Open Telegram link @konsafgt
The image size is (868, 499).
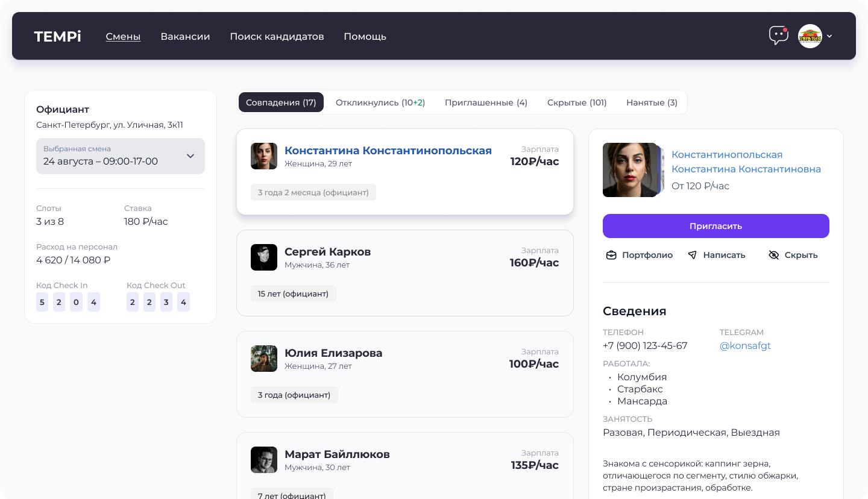coord(745,346)
